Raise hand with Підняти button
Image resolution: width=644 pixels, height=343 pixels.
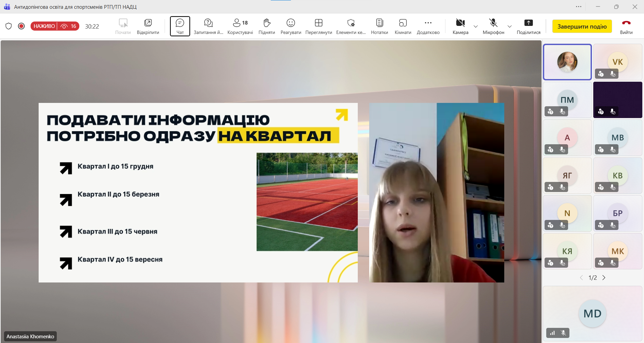point(267,26)
